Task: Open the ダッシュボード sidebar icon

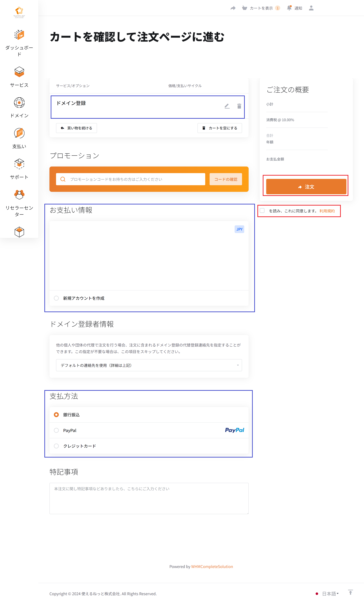Action: point(19,35)
